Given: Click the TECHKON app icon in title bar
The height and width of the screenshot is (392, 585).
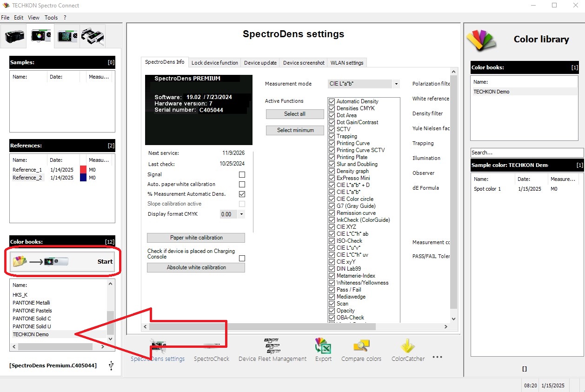Looking at the screenshot, I should point(6,6).
